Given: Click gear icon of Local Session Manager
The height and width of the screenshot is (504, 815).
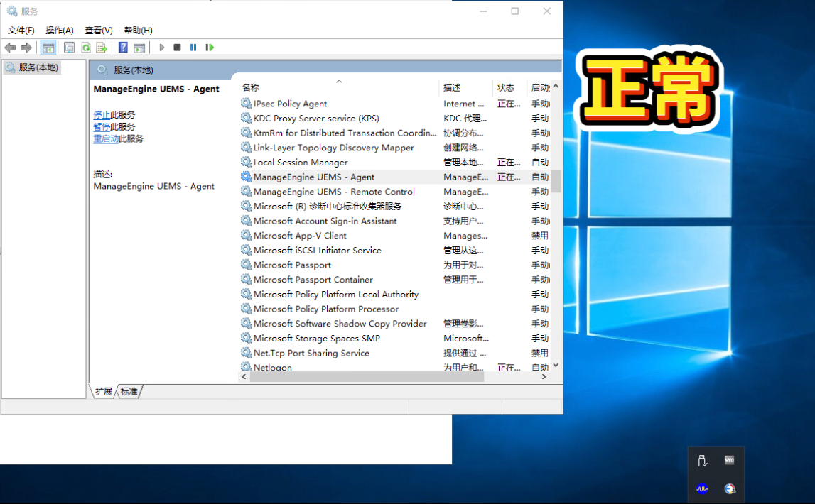Looking at the screenshot, I should tap(247, 162).
